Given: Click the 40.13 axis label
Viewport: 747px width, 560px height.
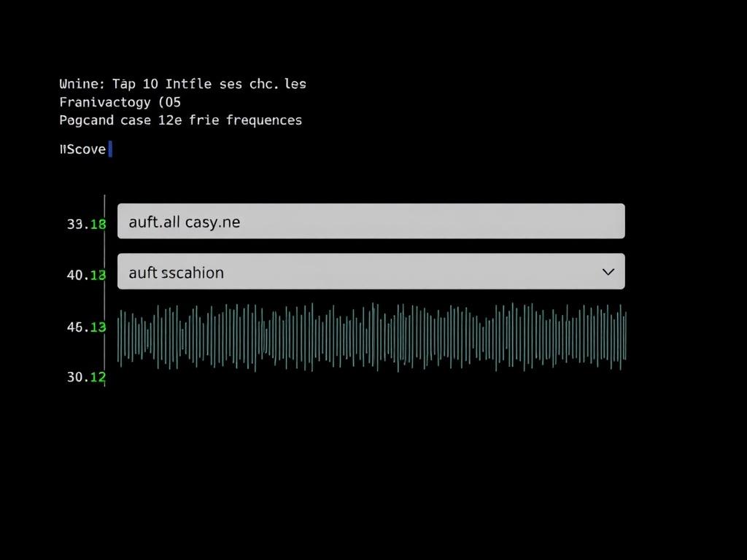Looking at the screenshot, I should (86, 275).
